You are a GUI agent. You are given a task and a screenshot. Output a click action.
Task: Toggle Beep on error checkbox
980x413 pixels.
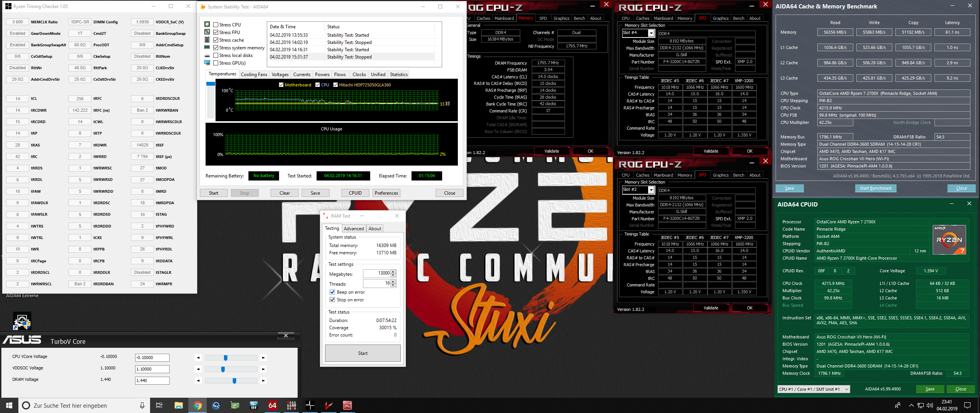pos(332,292)
